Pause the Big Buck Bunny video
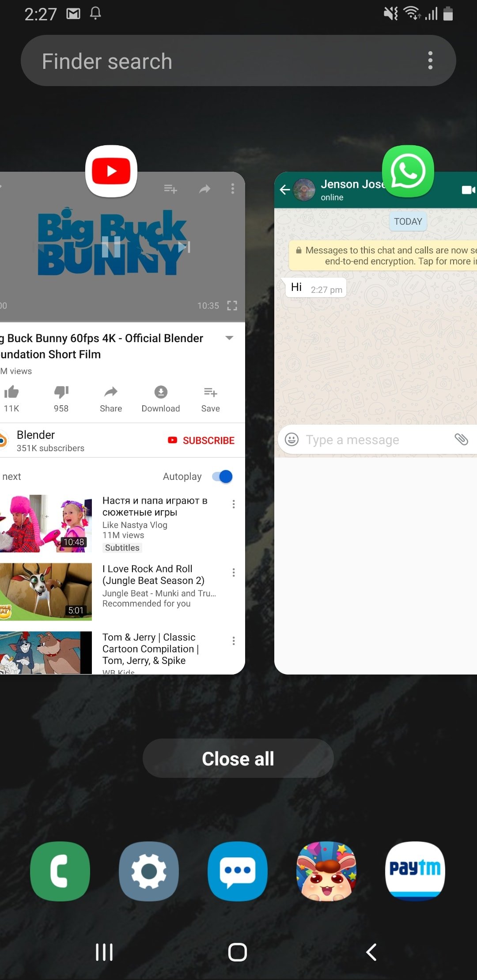The image size is (477, 980). point(111,247)
